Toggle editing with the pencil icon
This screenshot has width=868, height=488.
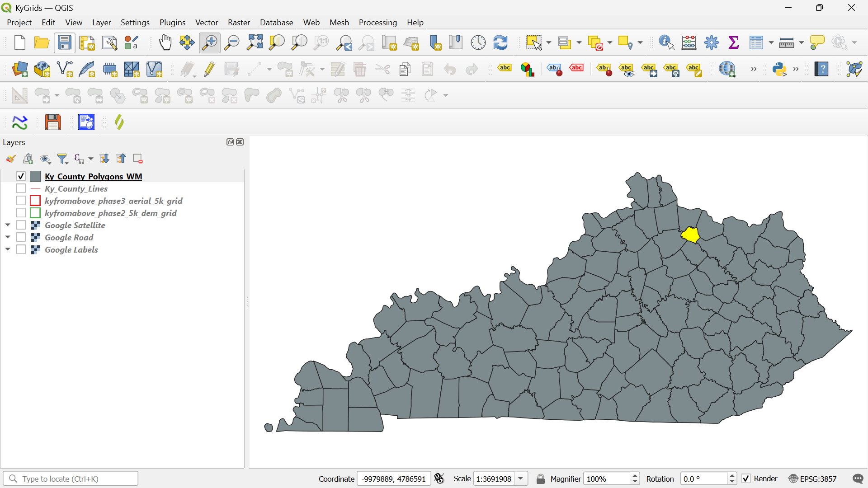209,69
